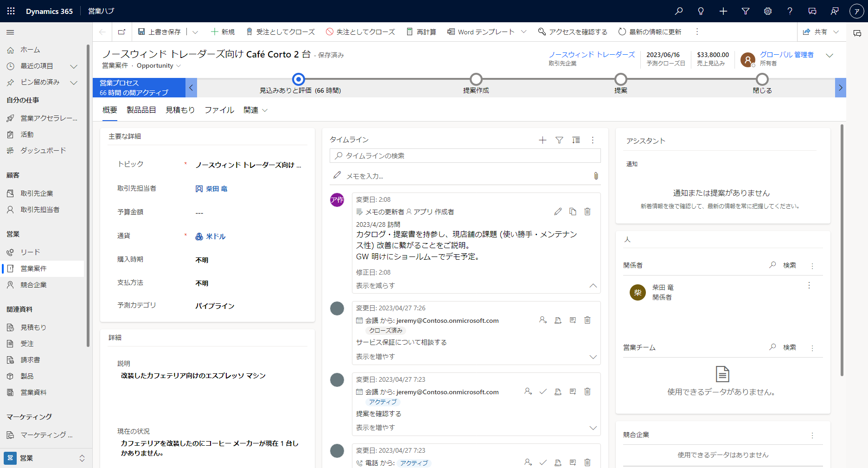Viewport: 868px width, 468px height.
Task: Click the plus quick create icon in header
Action: [723, 11]
